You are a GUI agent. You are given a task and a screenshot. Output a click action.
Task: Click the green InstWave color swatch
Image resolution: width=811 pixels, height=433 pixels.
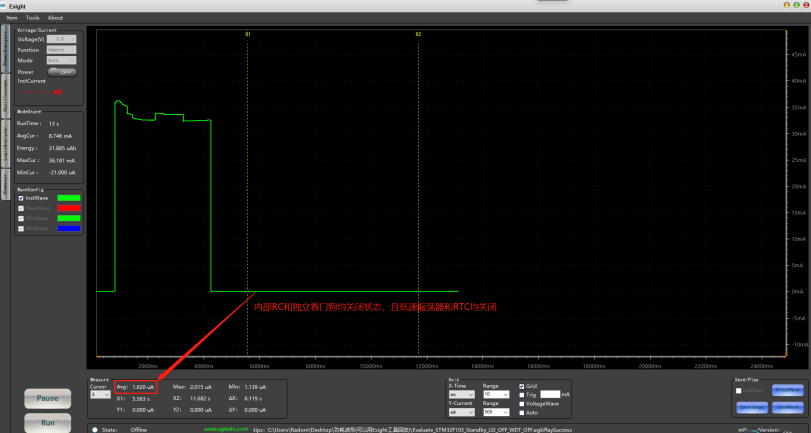click(68, 198)
